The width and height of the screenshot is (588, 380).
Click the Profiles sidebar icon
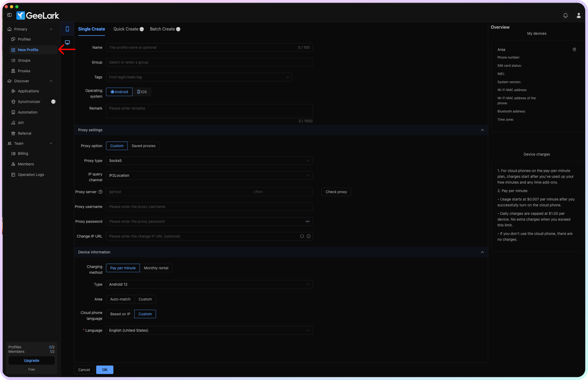click(24, 39)
